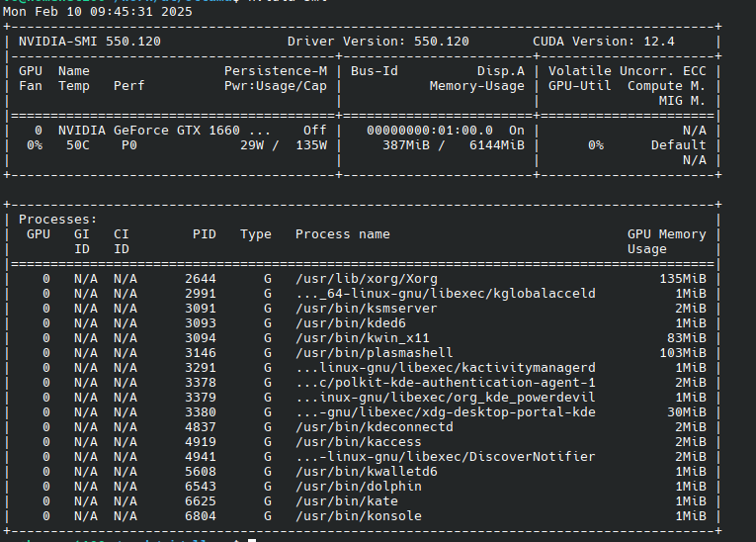
Task: Click the xdg-desktop-portal-kde process path
Action: [x=446, y=412]
